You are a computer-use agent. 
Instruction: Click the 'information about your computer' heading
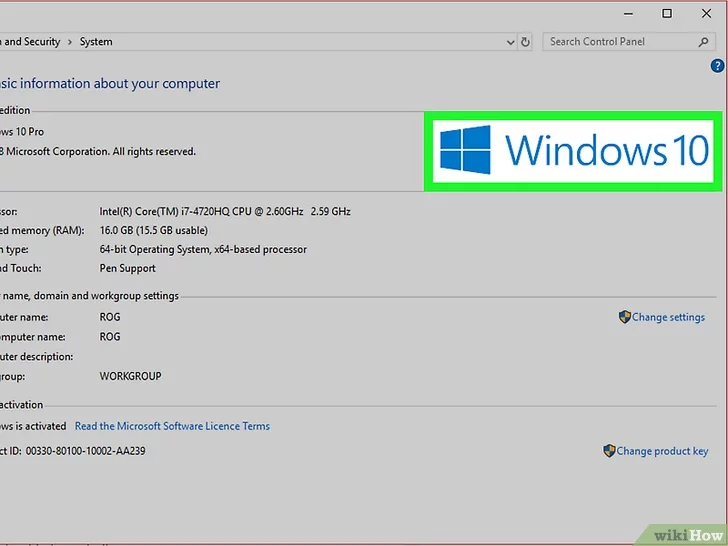coord(120,84)
